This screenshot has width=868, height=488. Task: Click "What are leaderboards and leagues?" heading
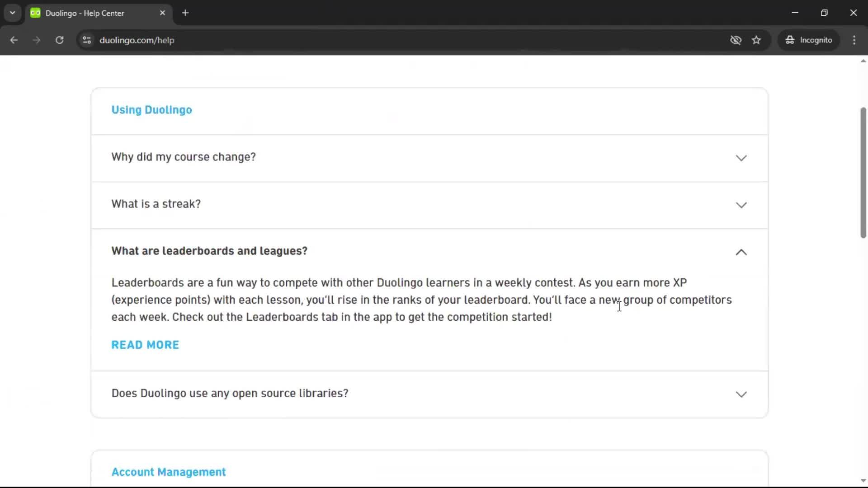coord(209,251)
